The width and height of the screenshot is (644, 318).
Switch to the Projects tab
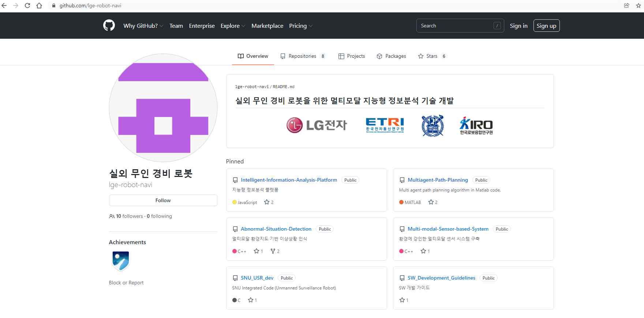[x=352, y=56]
